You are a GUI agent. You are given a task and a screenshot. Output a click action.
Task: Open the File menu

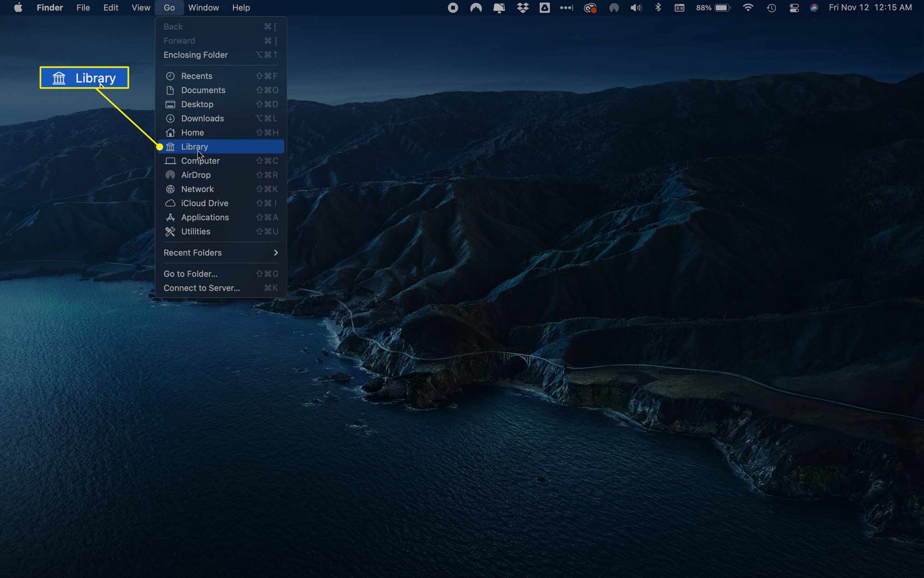(x=83, y=8)
